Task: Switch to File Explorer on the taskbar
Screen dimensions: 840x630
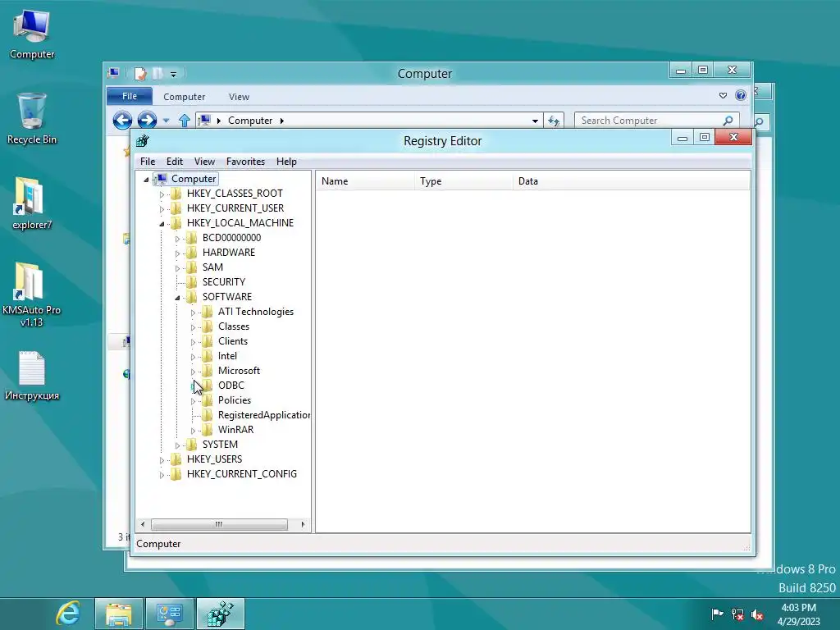Action: (x=119, y=614)
